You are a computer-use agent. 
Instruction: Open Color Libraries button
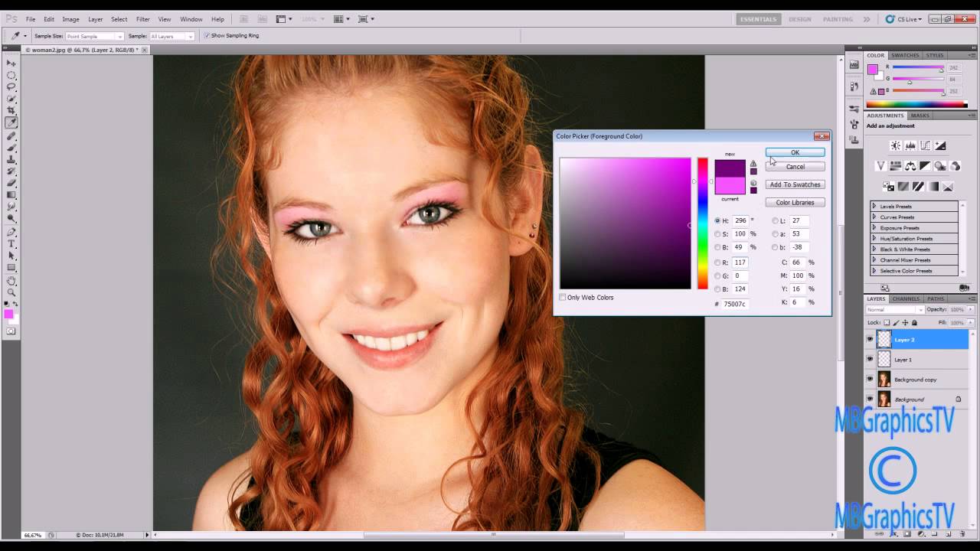(x=795, y=202)
